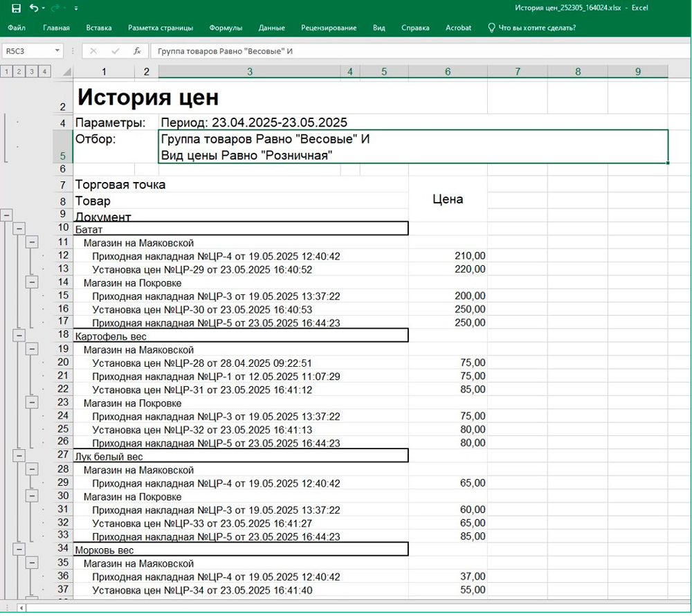This screenshot has height=616, width=692.
Task: Click the Insert Function fx icon
Action: (x=137, y=51)
